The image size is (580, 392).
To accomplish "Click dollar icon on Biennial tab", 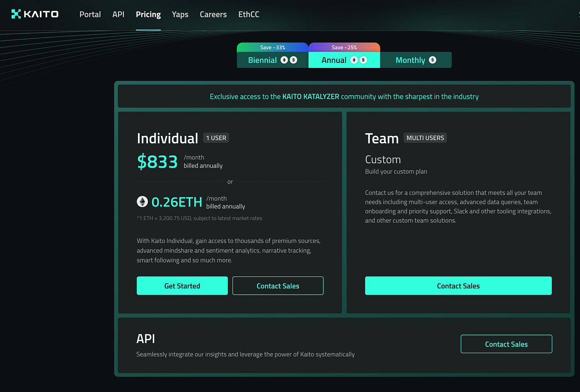I will click(x=293, y=60).
